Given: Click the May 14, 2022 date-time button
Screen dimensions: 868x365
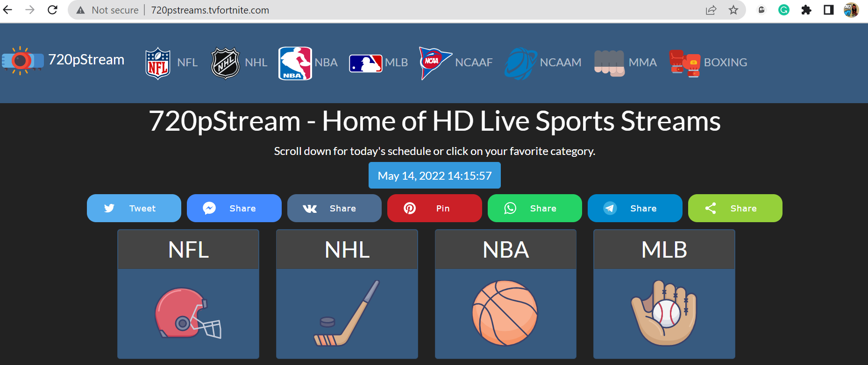Looking at the screenshot, I should point(434,175).
